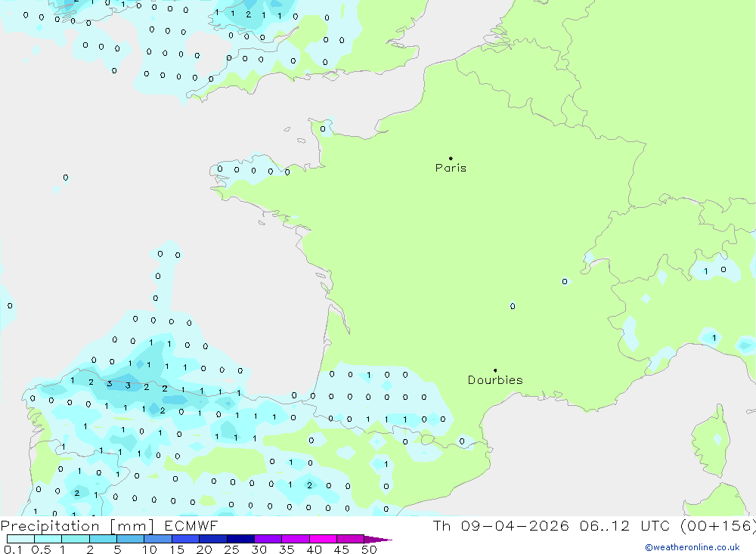The image size is (756, 554).
Task: Click the Corsica island on the map
Action: click(x=712, y=441)
